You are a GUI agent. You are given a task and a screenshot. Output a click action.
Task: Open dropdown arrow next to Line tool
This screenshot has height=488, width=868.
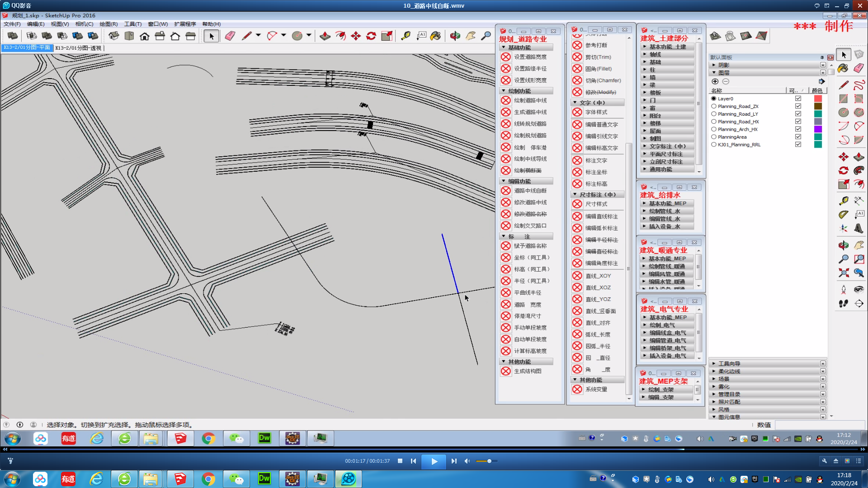point(259,35)
